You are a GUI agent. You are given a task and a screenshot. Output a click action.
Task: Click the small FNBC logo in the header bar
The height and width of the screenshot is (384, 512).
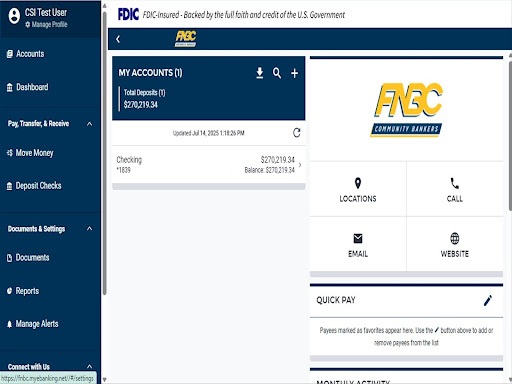pyautogui.click(x=186, y=38)
